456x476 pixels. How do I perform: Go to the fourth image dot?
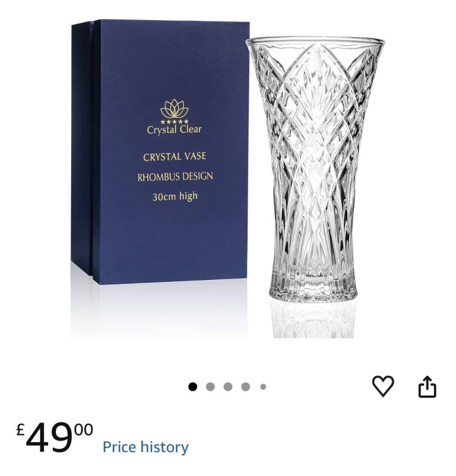tap(245, 386)
